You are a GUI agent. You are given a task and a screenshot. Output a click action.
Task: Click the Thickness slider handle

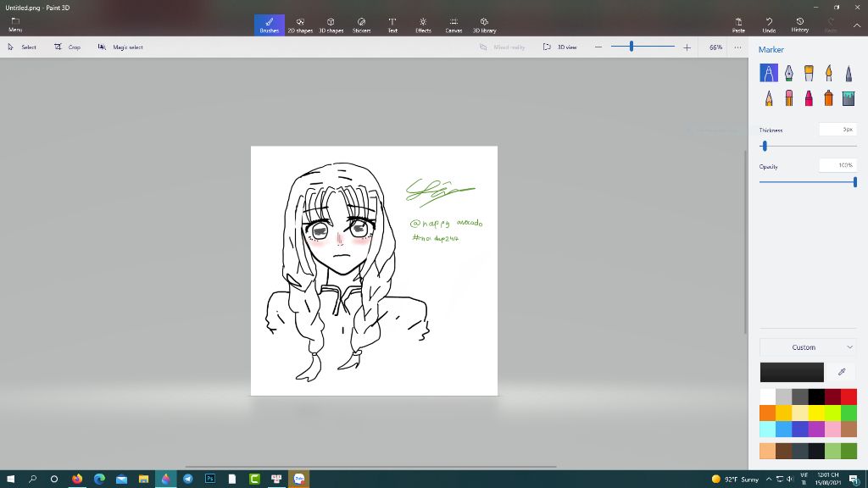pos(765,146)
